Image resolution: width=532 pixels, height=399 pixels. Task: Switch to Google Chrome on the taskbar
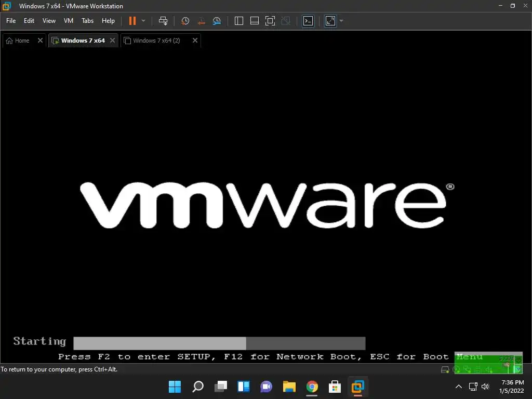(312, 387)
